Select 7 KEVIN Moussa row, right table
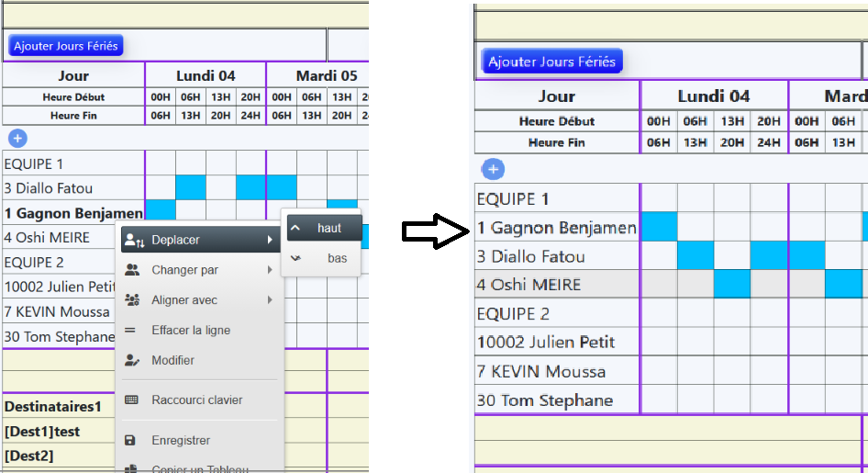The height and width of the screenshot is (473, 868). pos(557,371)
